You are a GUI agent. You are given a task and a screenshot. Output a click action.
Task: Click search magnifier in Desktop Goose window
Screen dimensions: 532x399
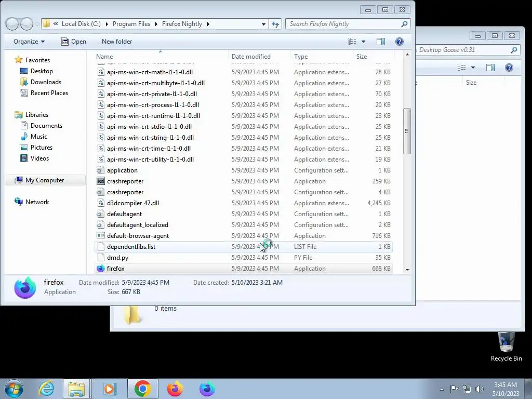[514, 50]
